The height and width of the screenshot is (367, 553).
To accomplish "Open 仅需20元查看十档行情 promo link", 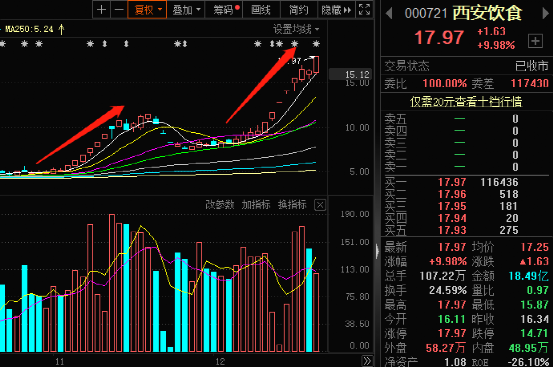I will point(466,102).
